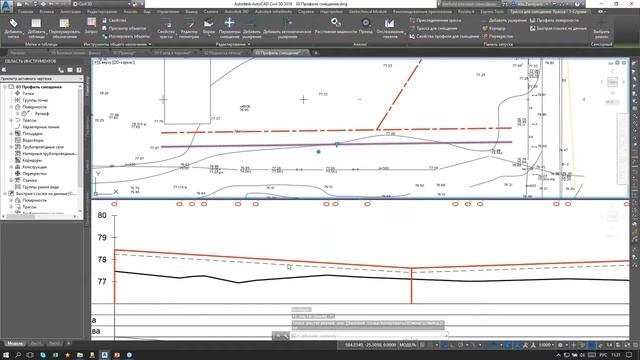This screenshot has width=640, height=360.
Task: Open the Вставка ribbon tab
Action: pos(47,12)
